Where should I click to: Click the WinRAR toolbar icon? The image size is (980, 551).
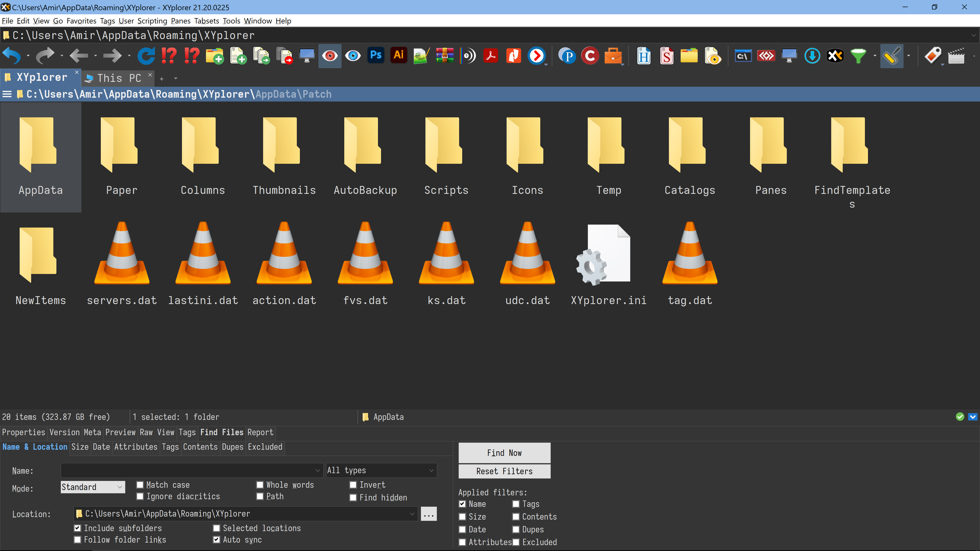coord(444,56)
